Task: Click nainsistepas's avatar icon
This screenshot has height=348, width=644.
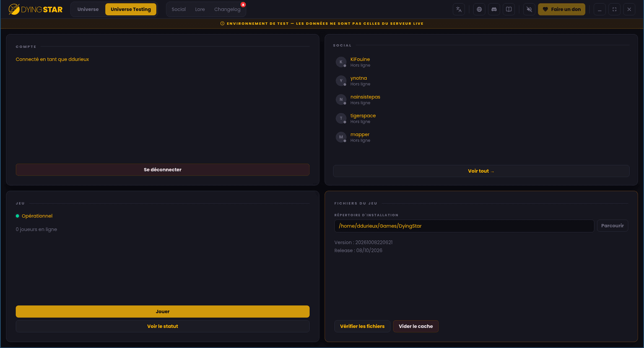Action: [341, 100]
